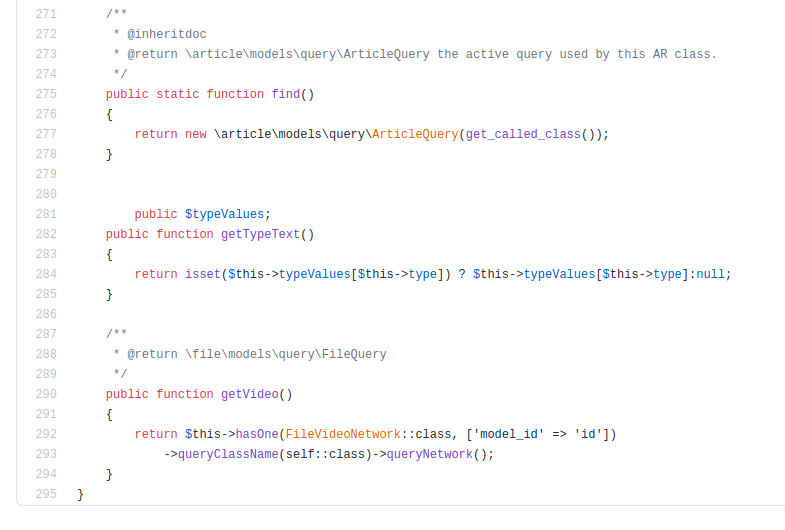Screen dimensions: 785x530
Task: Click 'static' keyword on line 275
Action: (178, 94)
